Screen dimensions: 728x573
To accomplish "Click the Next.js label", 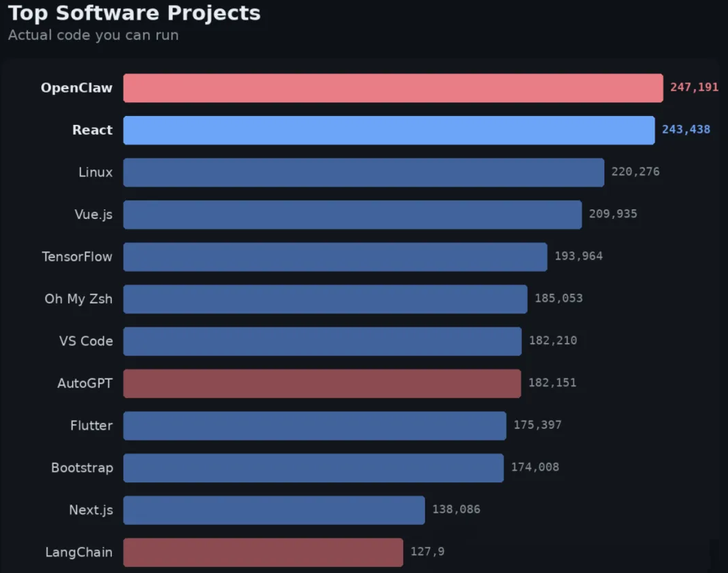I will pos(91,510).
